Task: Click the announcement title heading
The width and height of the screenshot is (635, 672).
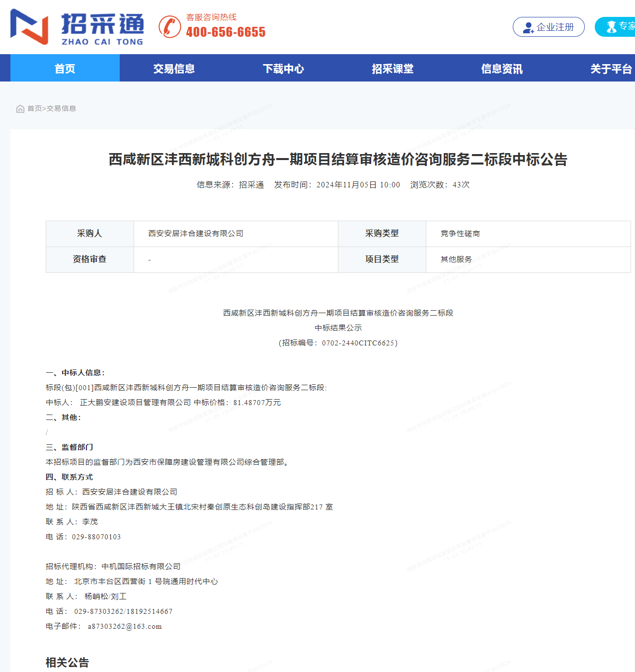Action: point(338,160)
